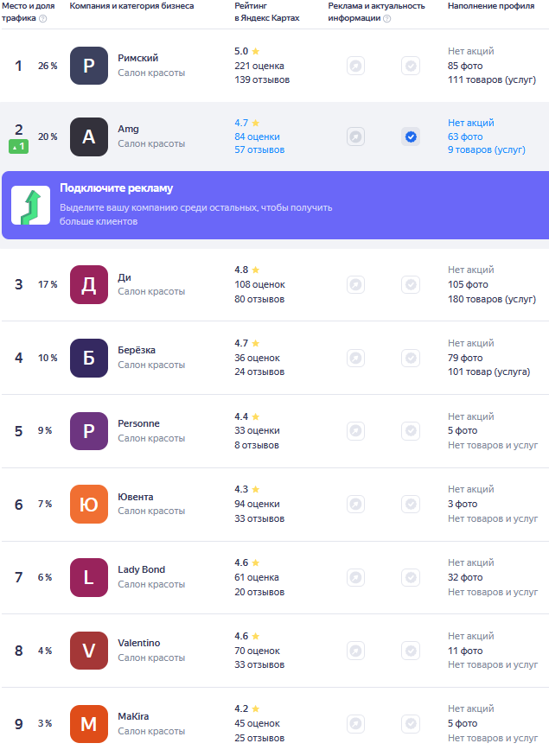Click the Amg company avatar icon

[x=89, y=137]
